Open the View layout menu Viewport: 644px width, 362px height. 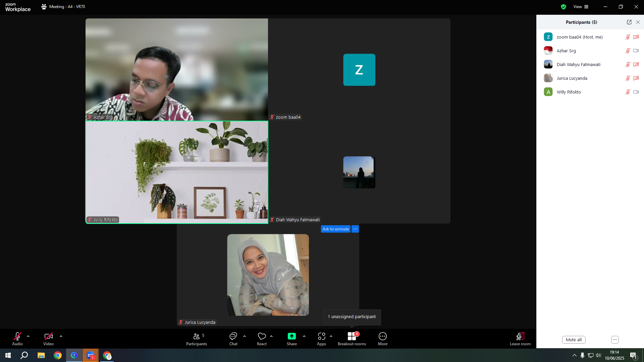tap(581, 7)
